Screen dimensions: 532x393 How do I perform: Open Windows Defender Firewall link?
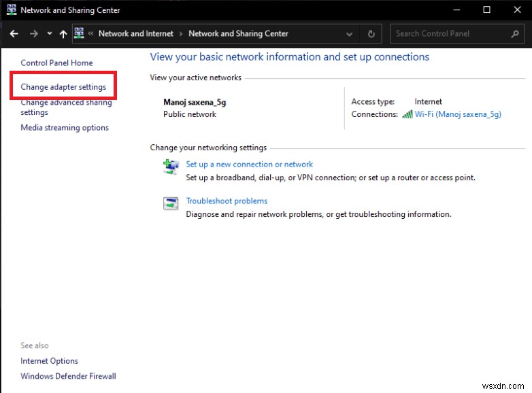tap(68, 376)
